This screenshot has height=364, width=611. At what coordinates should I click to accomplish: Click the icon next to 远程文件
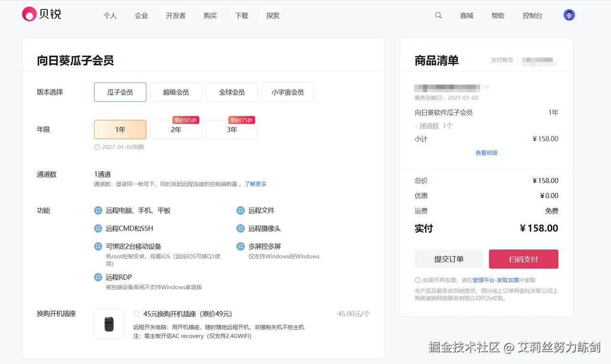pos(241,210)
